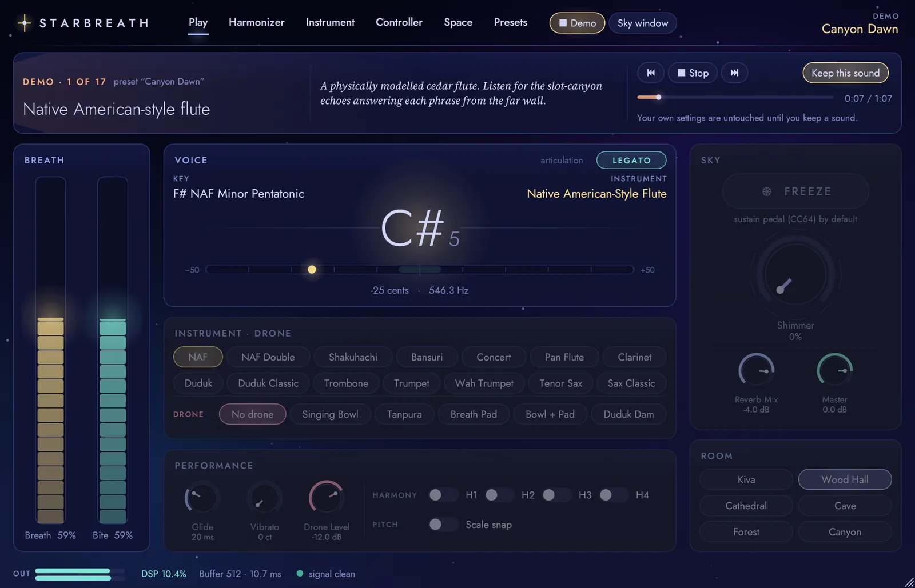Toggle harmony voice H3
The image size is (915, 588).
tap(556, 495)
